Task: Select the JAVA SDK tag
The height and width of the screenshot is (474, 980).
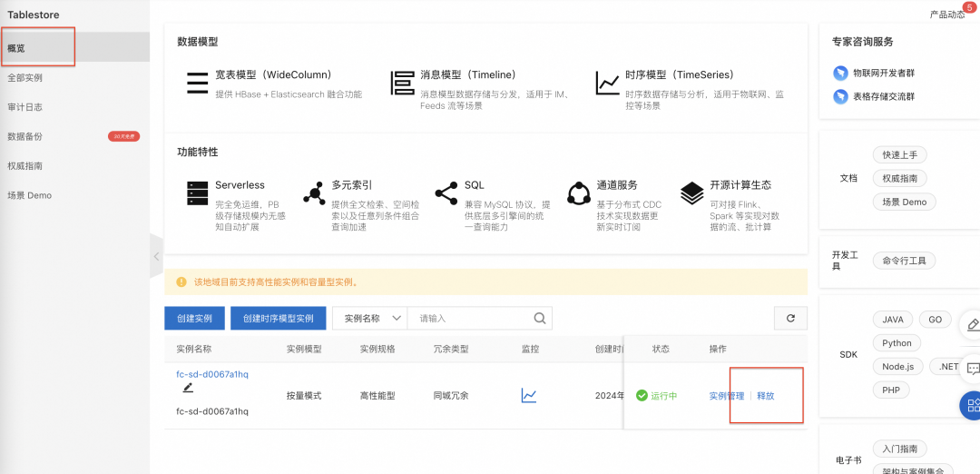Action: [x=893, y=319]
